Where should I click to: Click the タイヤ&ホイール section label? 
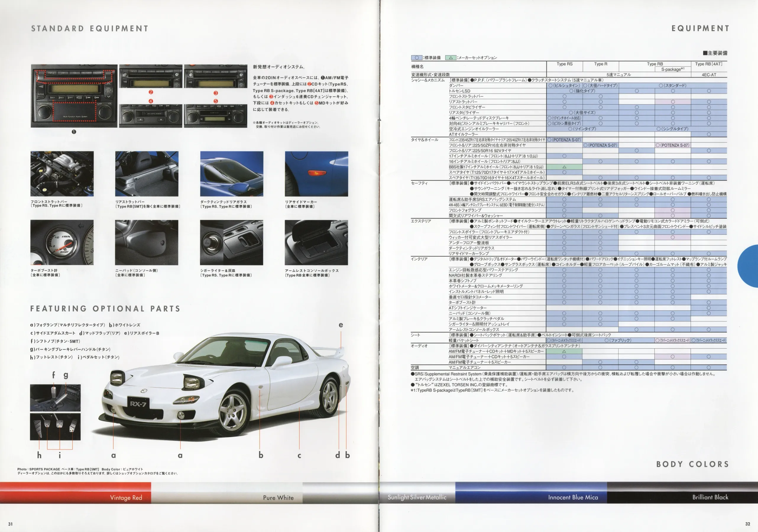(425, 140)
